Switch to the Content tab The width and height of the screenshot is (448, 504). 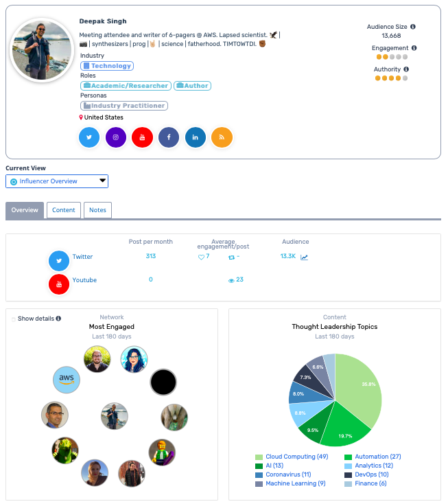(x=64, y=210)
